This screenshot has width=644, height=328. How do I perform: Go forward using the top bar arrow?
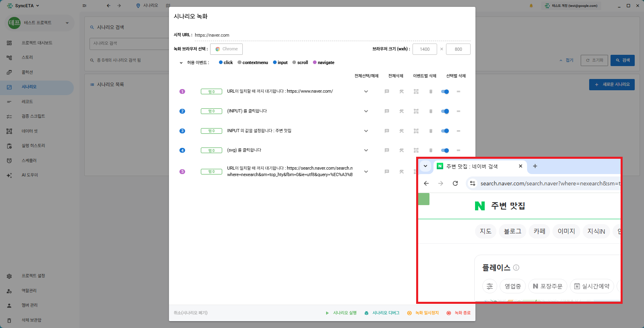(119, 6)
